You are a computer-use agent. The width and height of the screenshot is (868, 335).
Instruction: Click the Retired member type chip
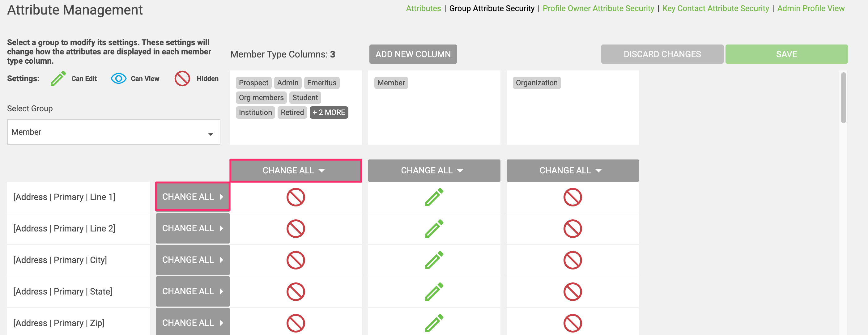292,112
